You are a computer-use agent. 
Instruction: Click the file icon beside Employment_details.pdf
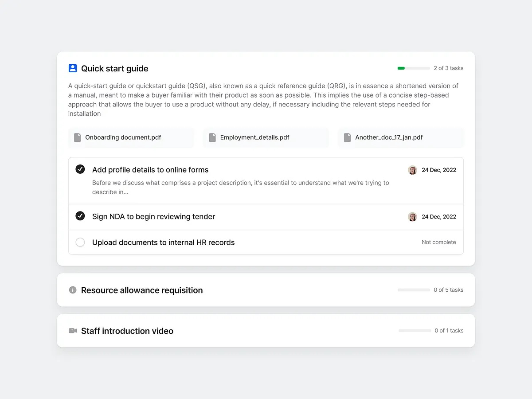[212, 137]
